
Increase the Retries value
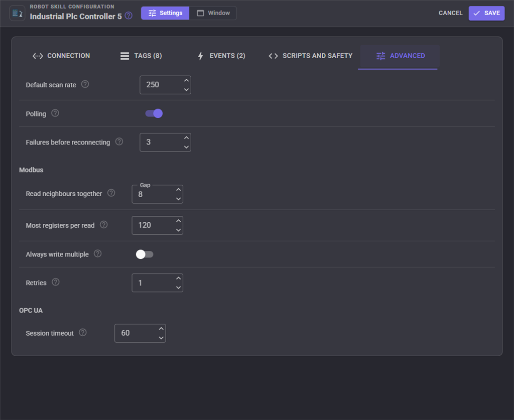point(178,278)
